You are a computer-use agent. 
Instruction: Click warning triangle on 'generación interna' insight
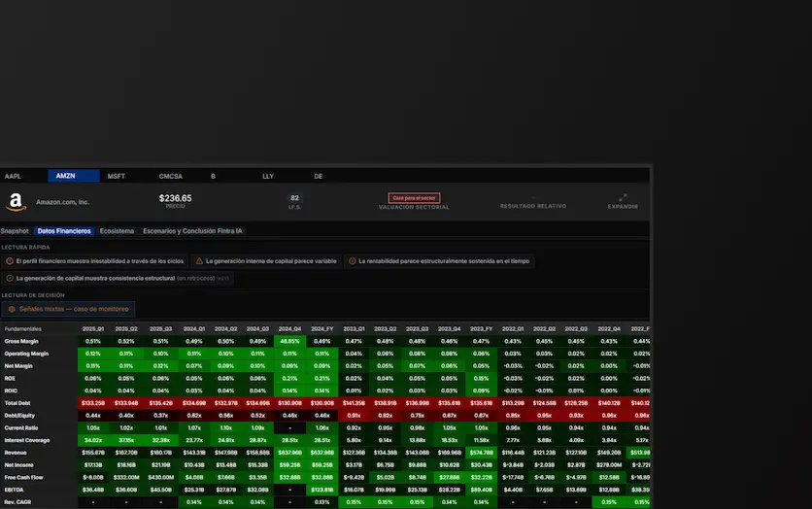(199, 261)
